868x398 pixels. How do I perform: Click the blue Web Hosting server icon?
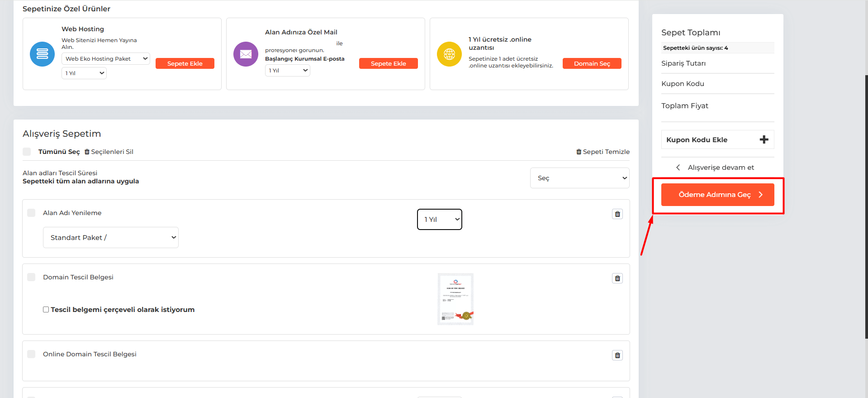click(x=42, y=54)
